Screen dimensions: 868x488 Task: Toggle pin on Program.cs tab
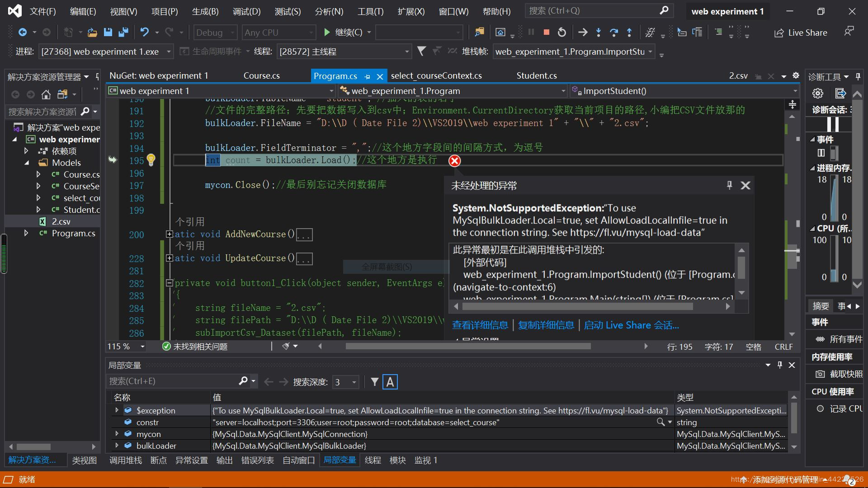(367, 76)
